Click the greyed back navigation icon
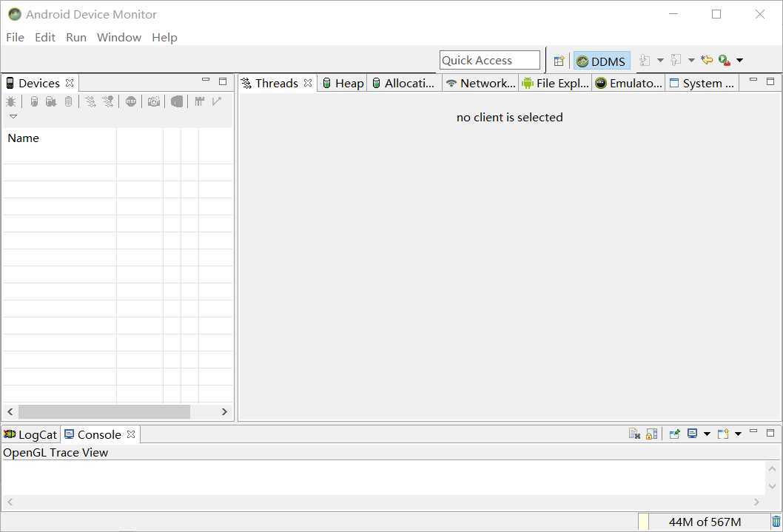The height and width of the screenshot is (532, 783). pyautogui.click(x=645, y=61)
